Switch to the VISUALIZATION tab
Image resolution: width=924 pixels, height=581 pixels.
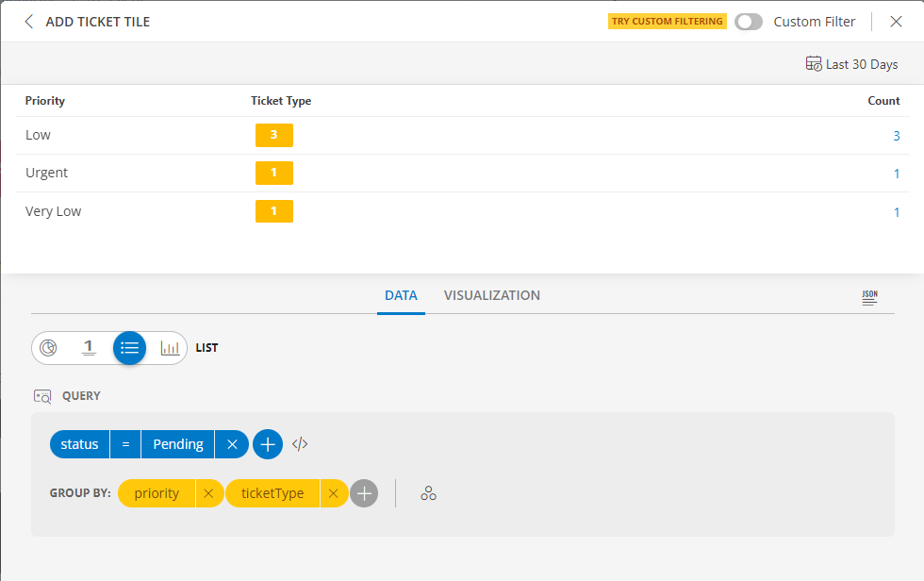(491, 295)
